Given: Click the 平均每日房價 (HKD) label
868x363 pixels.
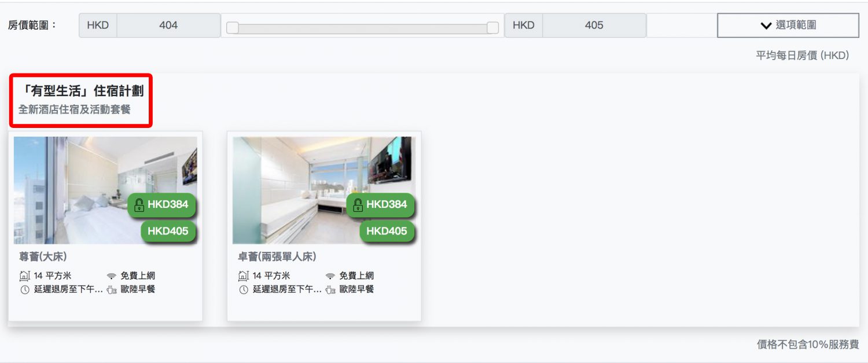Looking at the screenshot, I should [x=803, y=56].
